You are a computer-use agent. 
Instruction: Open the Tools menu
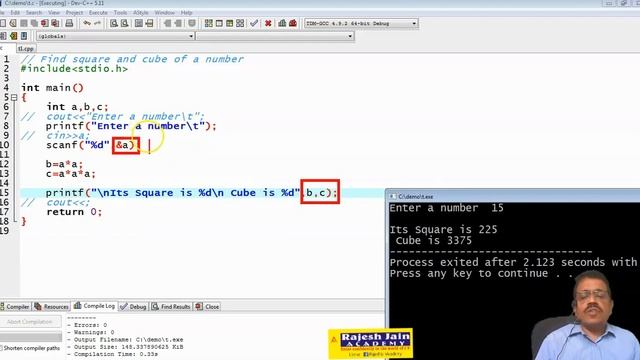point(120,13)
